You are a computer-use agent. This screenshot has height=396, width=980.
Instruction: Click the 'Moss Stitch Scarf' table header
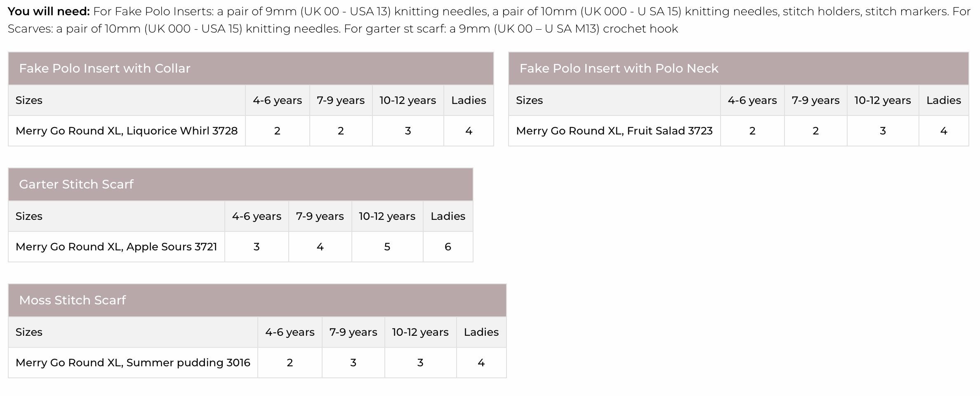pyautogui.click(x=72, y=300)
